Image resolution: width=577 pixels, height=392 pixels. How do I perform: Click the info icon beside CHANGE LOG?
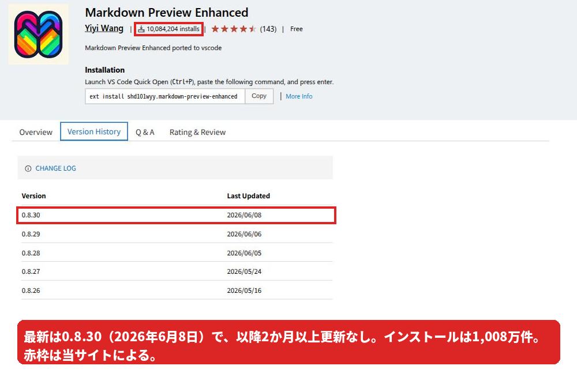pyautogui.click(x=28, y=168)
